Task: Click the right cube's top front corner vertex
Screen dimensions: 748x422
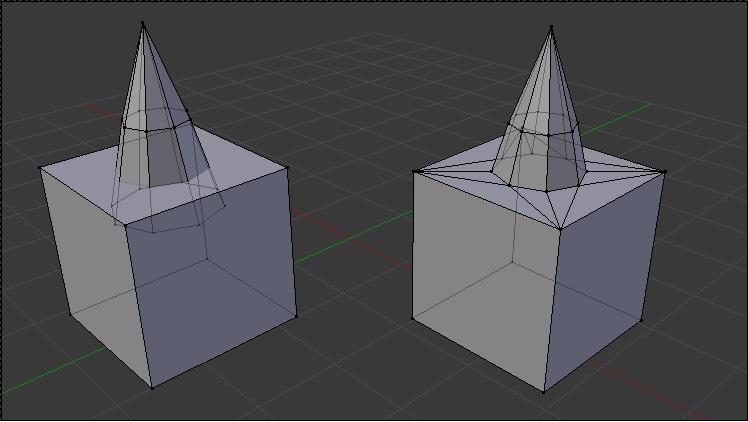Action: 558,229
